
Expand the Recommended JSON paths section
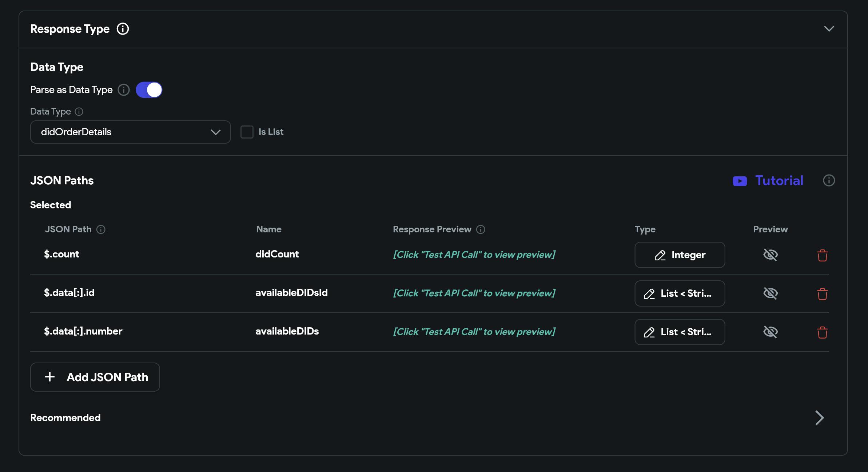[x=819, y=418]
